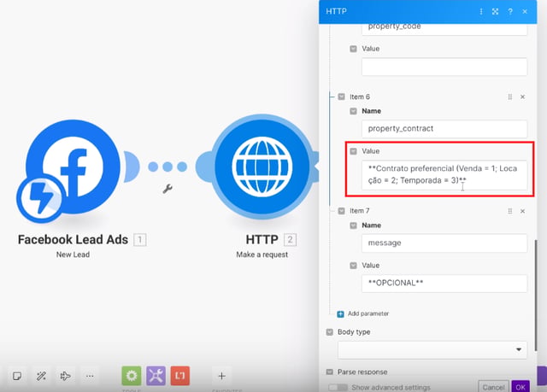The width and height of the screenshot is (547, 392).
Task: Open HTTP panel three-dot menu
Action: (481, 11)
